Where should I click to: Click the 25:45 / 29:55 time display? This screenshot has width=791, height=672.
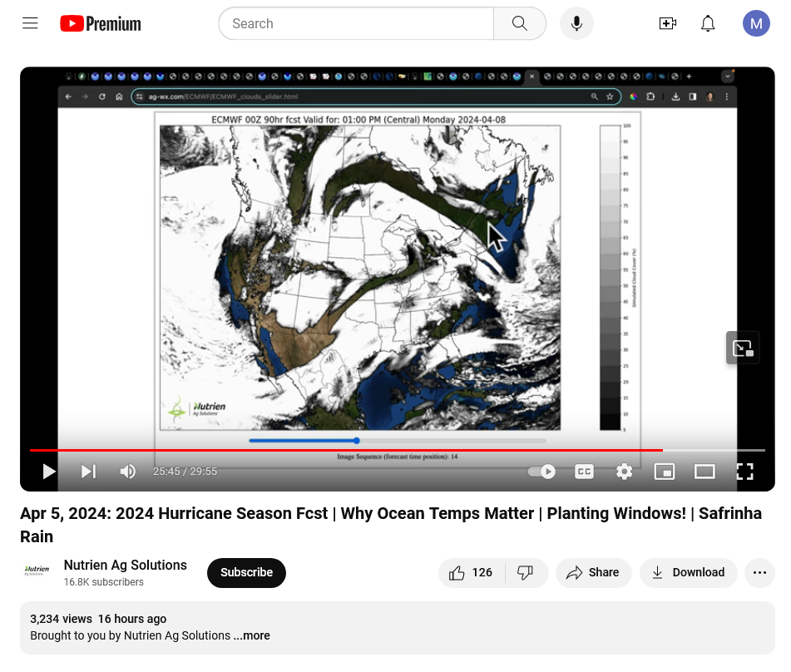(x=185, y=472)
